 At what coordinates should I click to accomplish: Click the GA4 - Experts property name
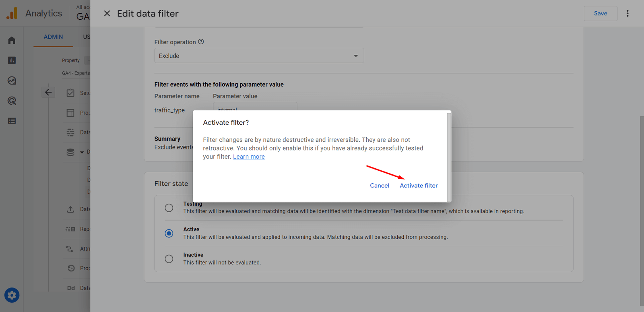click(x=76, y=73)
